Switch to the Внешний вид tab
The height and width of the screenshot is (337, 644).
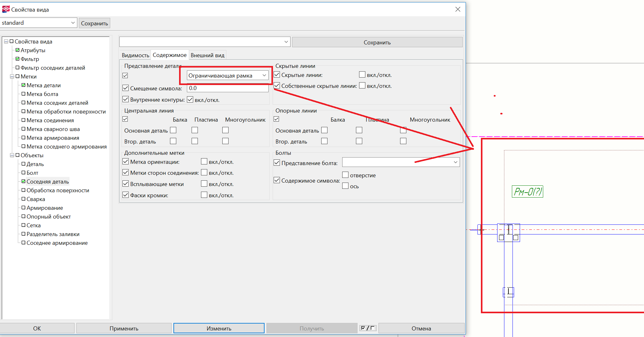[207, 55]
